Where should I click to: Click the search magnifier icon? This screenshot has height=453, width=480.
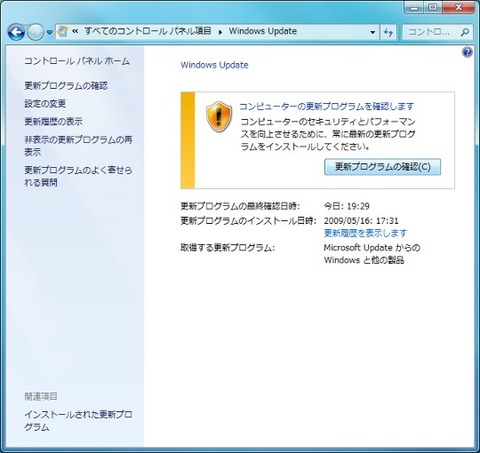point(465,32)
